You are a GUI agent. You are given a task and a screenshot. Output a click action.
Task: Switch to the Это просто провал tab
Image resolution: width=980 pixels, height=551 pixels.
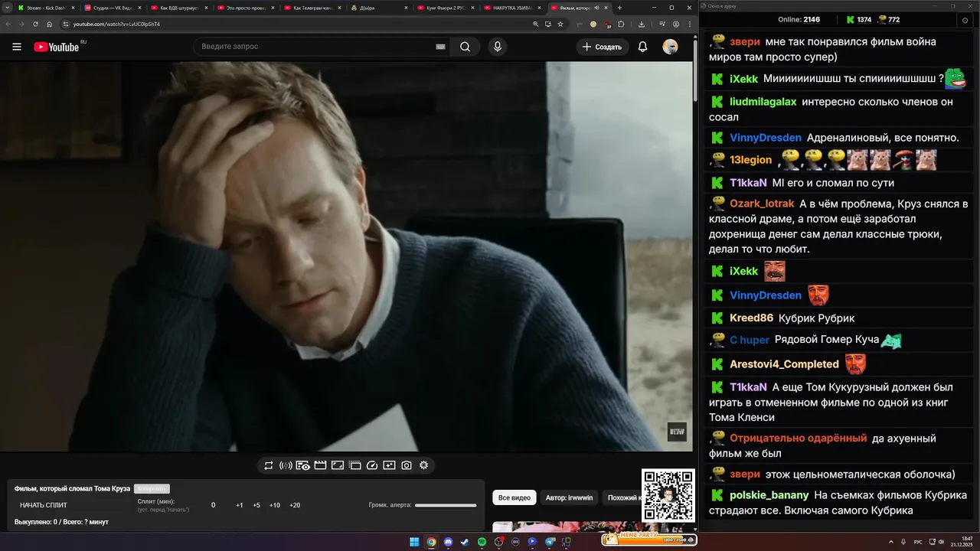pyautogui.click(x=246, y=8)
